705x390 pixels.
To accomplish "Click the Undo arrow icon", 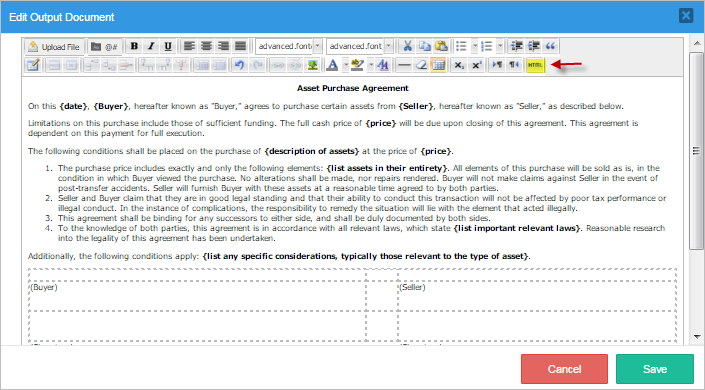I will click(239, 65).
